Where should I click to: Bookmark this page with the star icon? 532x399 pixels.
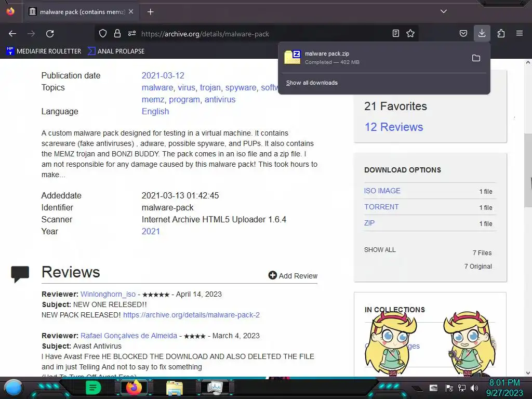tap(410, 33)
